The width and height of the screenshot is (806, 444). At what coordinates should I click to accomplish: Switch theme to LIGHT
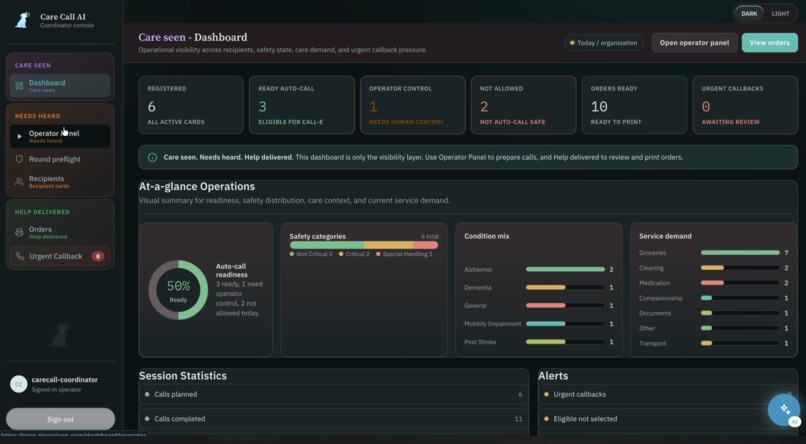click(x=780, y=14)
